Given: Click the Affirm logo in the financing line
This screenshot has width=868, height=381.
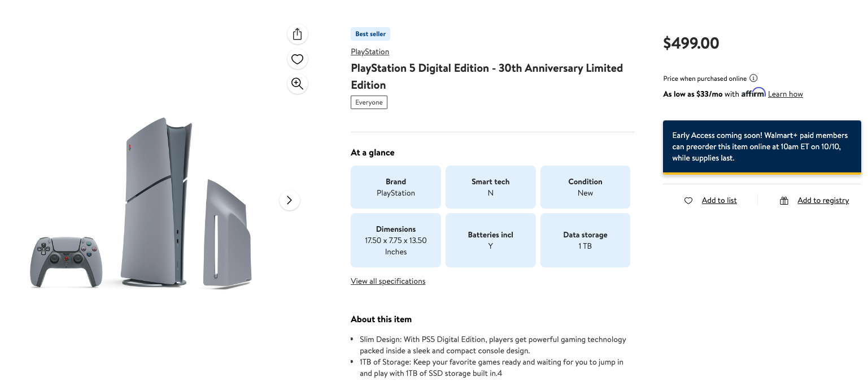Looking at the screenshot, I should [x=753, y=93].
